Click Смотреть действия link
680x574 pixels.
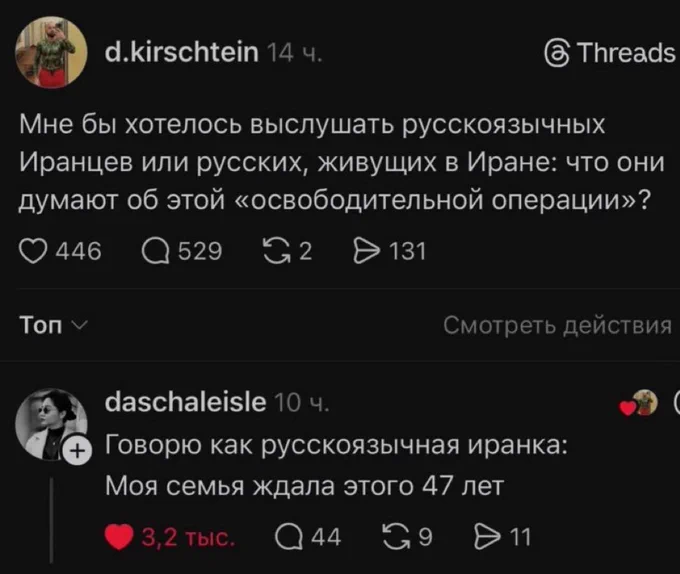556,325
